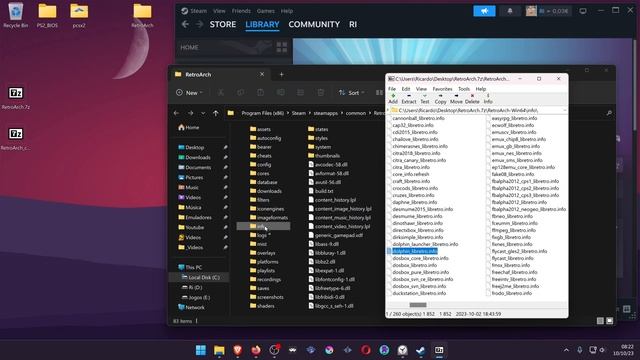Click the Rename icon in File Explorer toolbar
Screen dimensions: 640x360
(280, 93)
